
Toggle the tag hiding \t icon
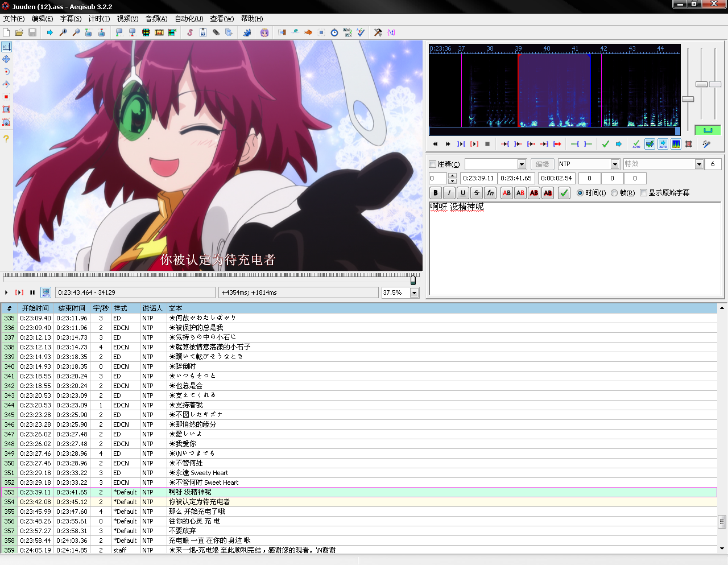point(391,32)
